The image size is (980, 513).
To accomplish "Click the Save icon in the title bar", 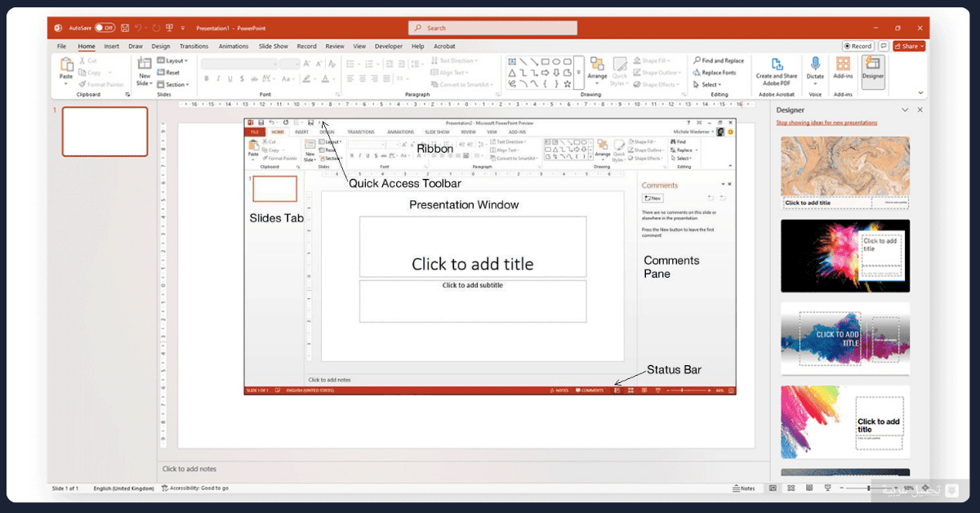I will coord(126,28).
